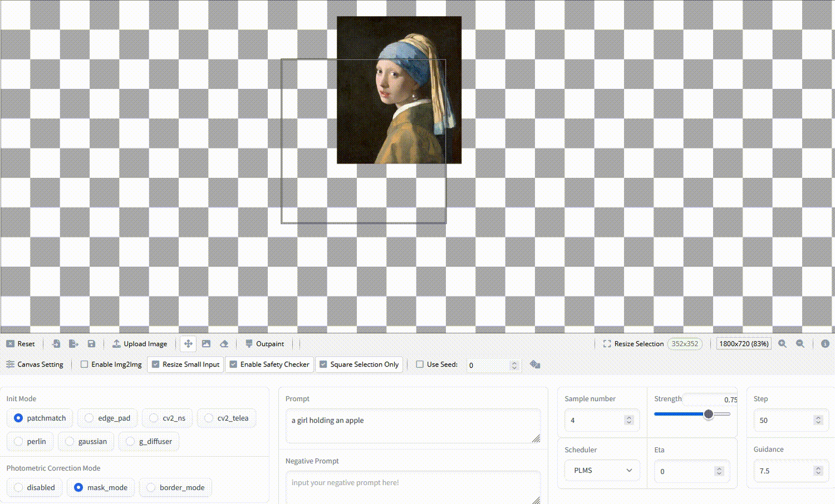Click the import/load canvas icon
This screenshot has width=835, height=504.
coord(56,344)
